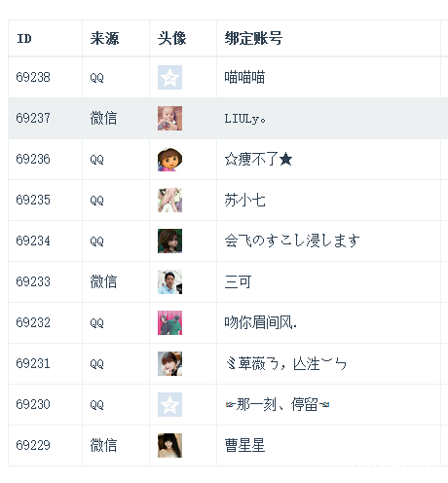Select ID cell 69233
The image size is (448, 483).
[33, 281]
